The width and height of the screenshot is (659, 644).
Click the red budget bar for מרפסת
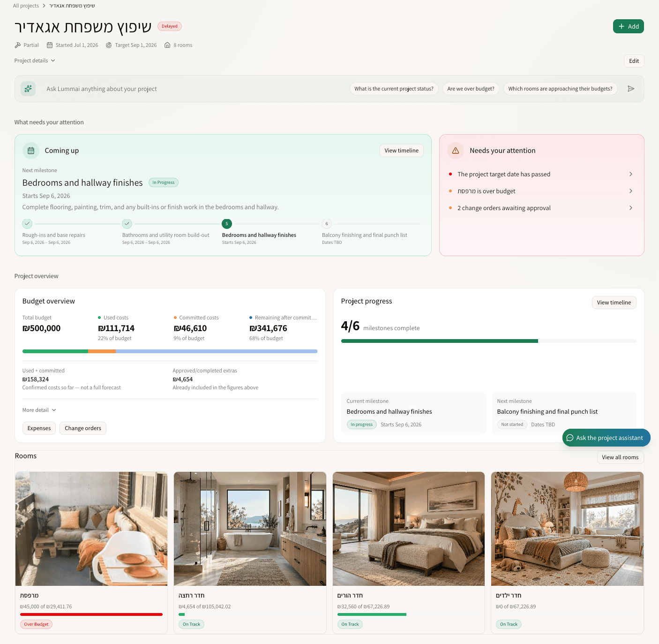[x=91, y=614]
